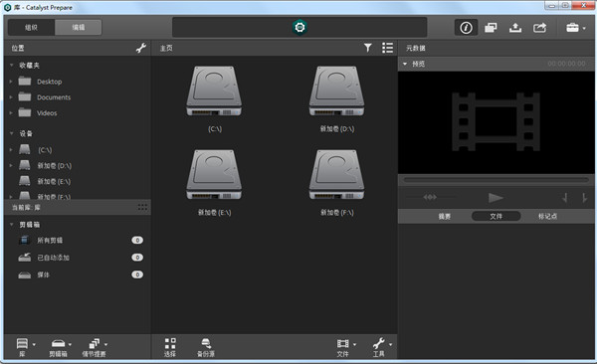Image resolution: width=597 pixels, height=364 pixels.
Task: Collapse the 剪辑箱 group
Action: [x=11, y=224]
